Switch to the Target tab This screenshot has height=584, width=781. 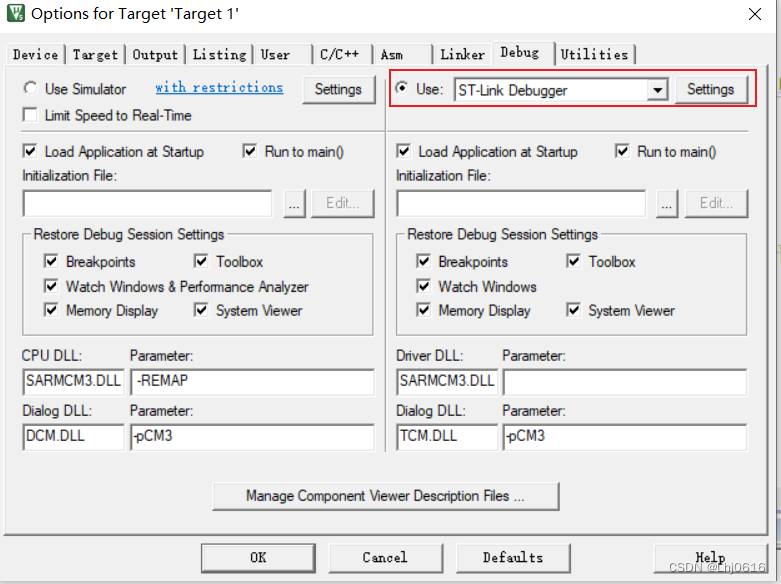(x=95, y=54)
